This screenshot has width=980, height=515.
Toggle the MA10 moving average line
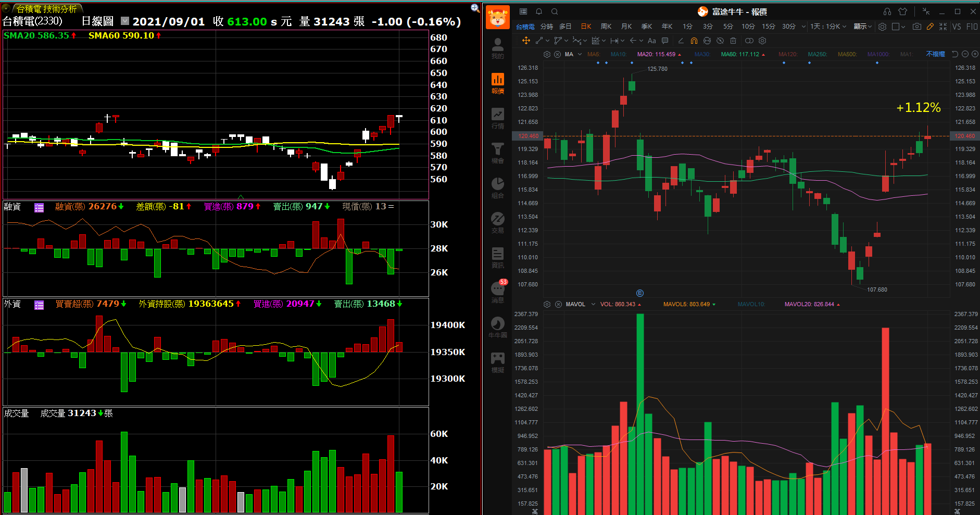pos(619,54)
